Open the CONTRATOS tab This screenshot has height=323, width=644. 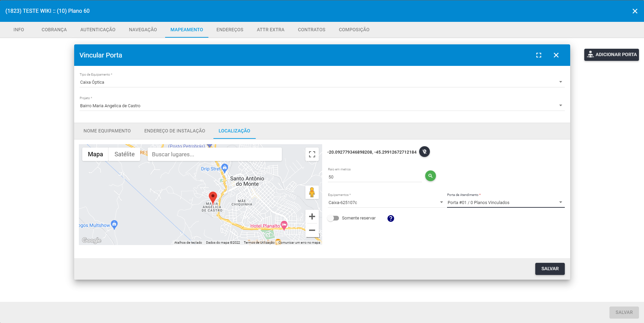tap(312, 30)
